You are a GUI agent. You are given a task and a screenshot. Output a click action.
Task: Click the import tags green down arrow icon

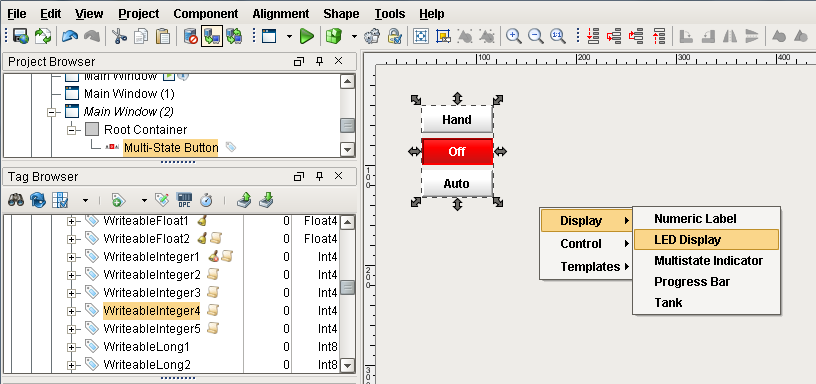pos(266,200)
